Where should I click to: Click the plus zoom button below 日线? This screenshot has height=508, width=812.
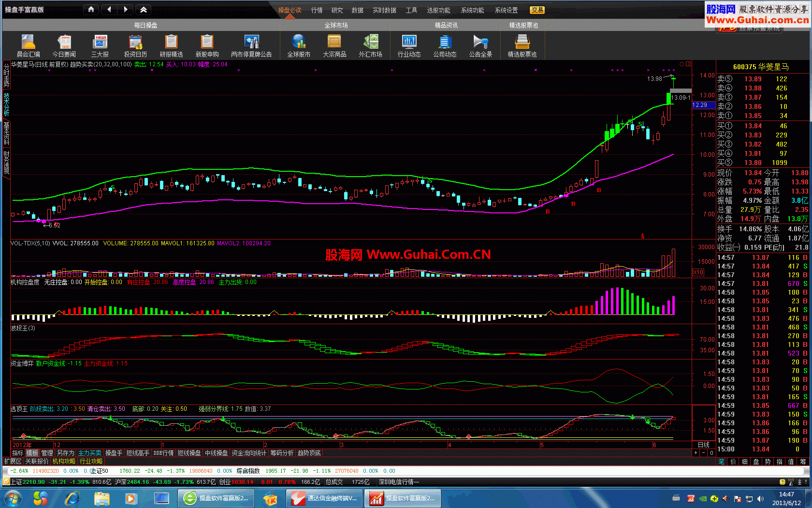coord(696,453)
